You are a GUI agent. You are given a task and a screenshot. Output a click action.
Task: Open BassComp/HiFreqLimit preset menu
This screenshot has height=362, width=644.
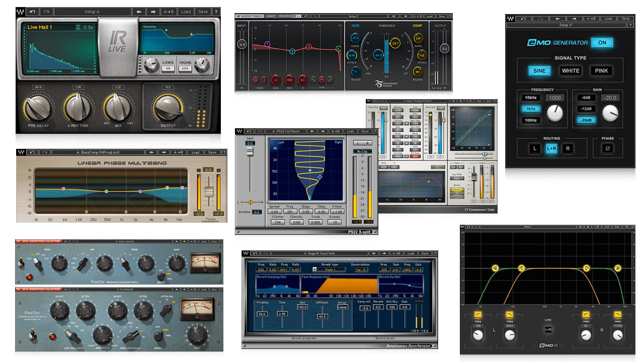click(99, 152)
